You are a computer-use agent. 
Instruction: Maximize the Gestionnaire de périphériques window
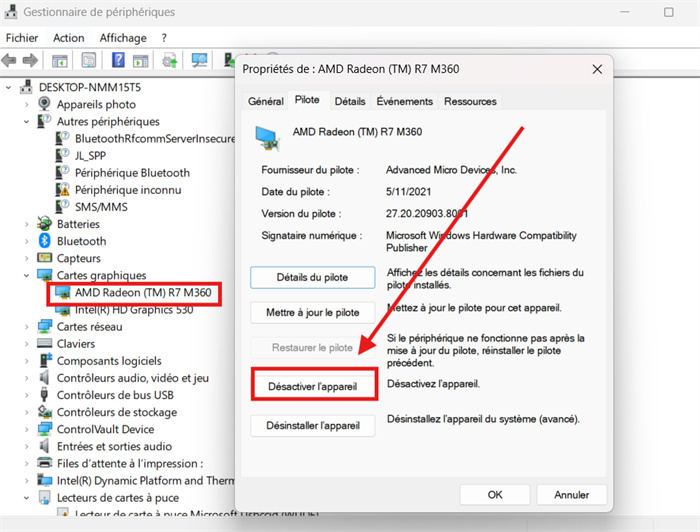click(x=668, y=12)
